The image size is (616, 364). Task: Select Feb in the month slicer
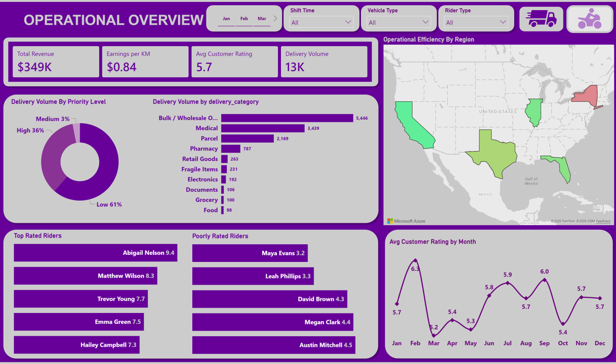click(244, 19)
